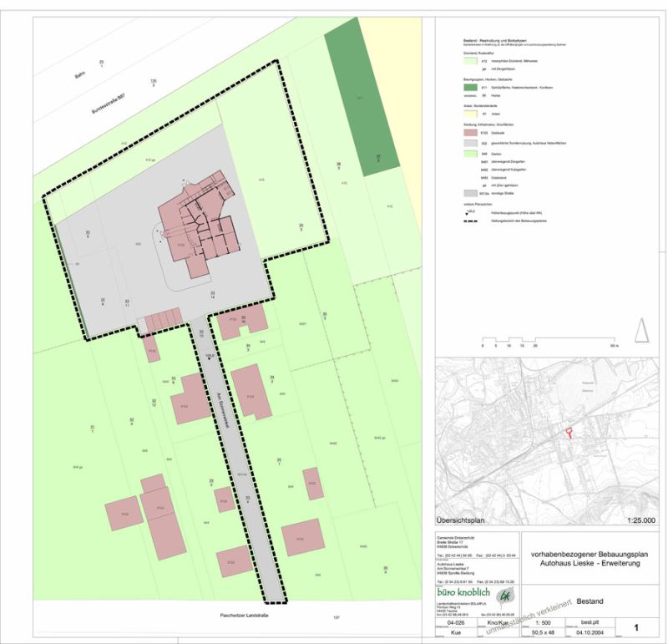This screenshot has height=644, width=668.
Task: Click the row of garages below the car lot
Action: click(163, 319)
